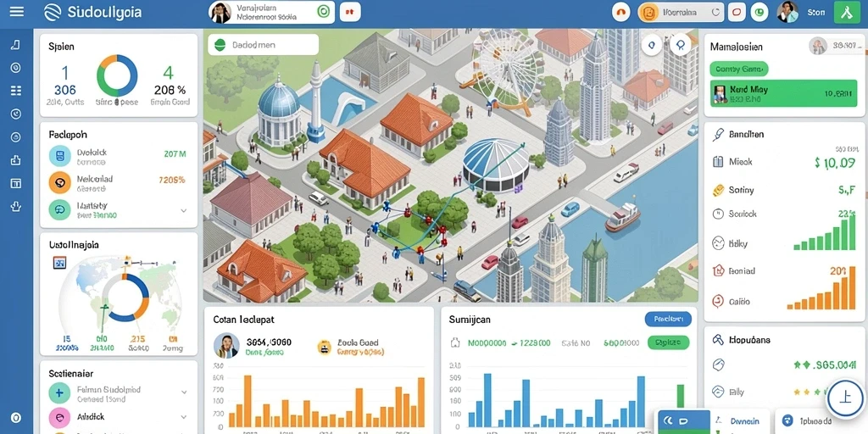Click the 7208% value beside Nelcoriad
The image size is (868, 434).
point(172,180)
